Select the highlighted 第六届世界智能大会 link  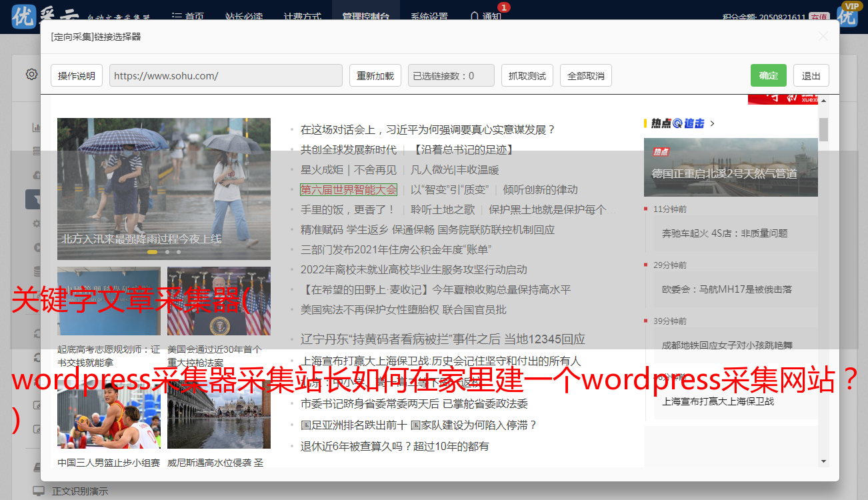[x=349, y=189]
